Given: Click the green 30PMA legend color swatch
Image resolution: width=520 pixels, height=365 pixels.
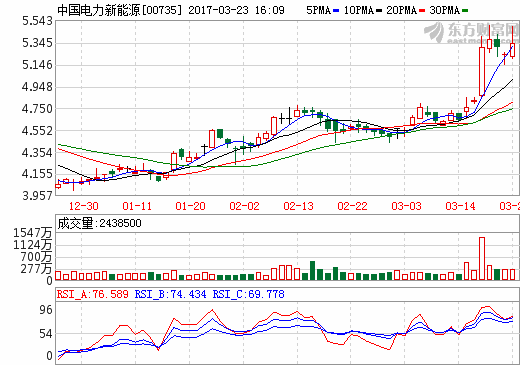Looking at the screenshot, I should point(465,11).
